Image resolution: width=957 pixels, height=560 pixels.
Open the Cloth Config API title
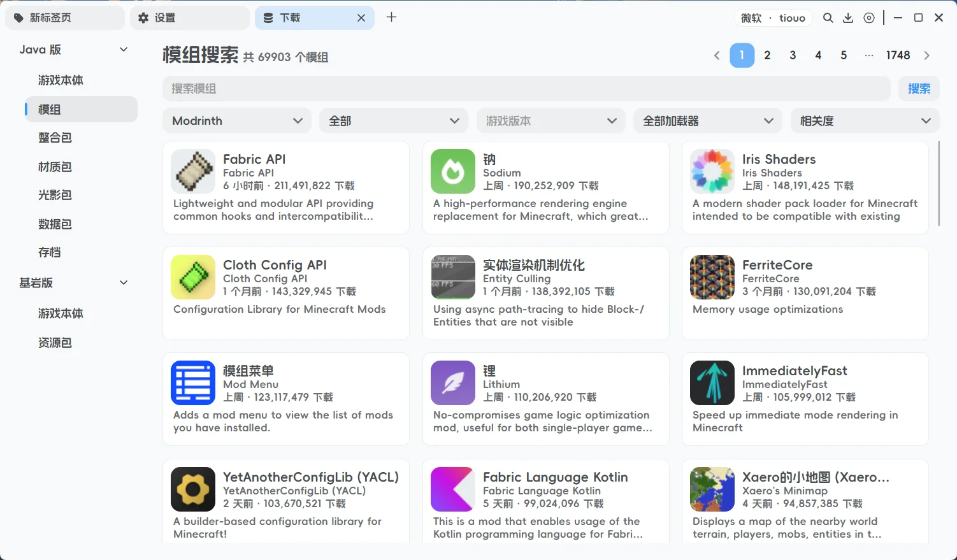tap(275, 265)
